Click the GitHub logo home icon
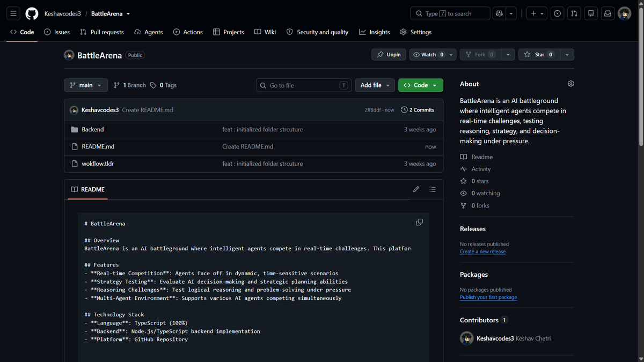This screenshot has width=644, height=362. (x=32, y=13)
